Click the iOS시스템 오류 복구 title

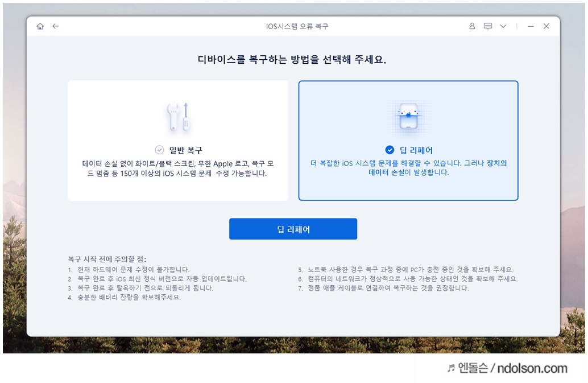tap(297, 26)
